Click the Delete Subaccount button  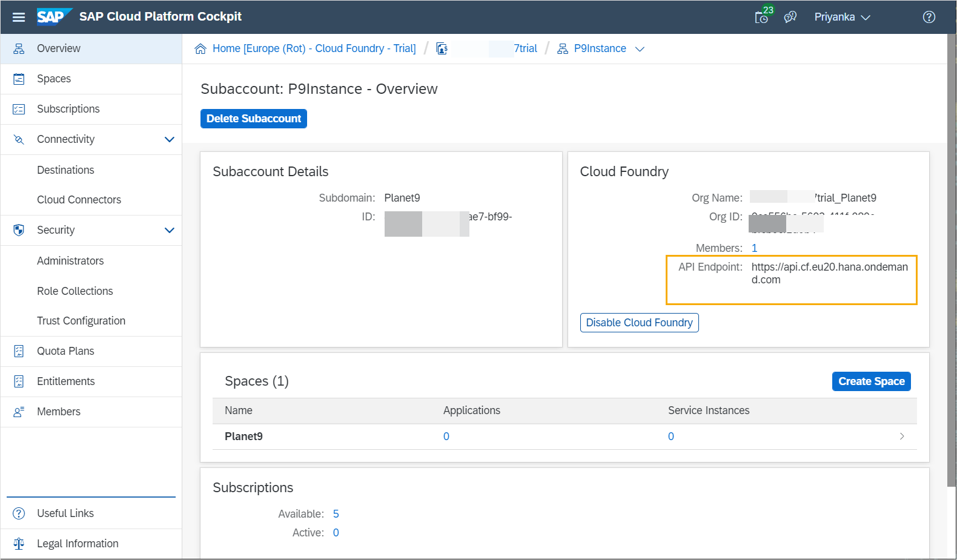tap(253, 119)
